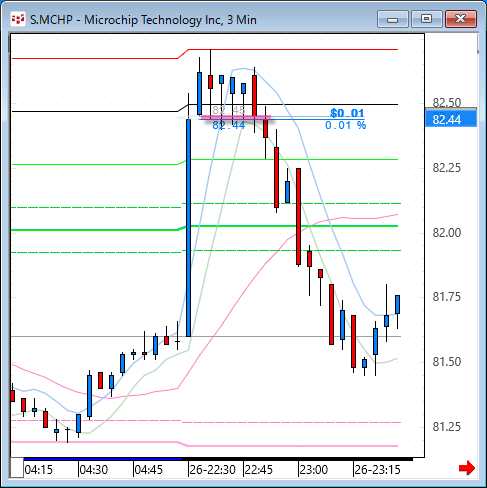Click the 82.44 current price label
The image size is (487, 488).
pos(451,119)
